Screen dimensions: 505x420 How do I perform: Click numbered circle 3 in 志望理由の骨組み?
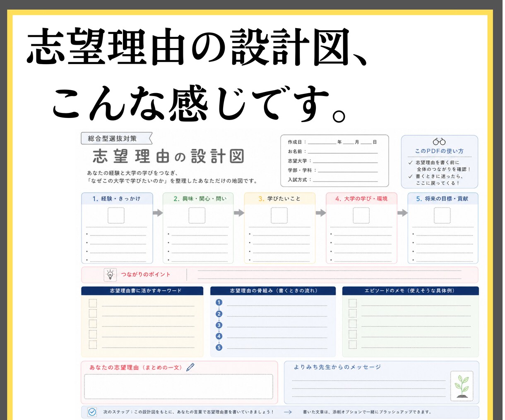coord(219,325)
